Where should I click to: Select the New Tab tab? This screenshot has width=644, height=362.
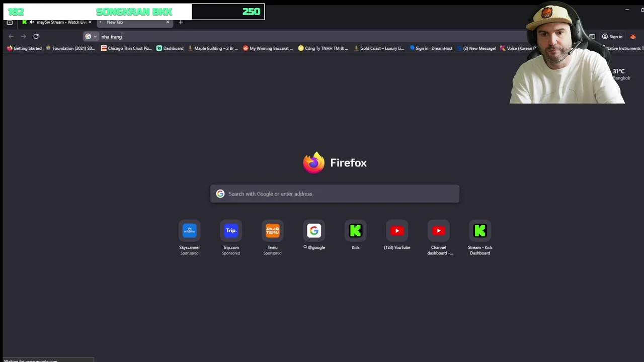134,22
